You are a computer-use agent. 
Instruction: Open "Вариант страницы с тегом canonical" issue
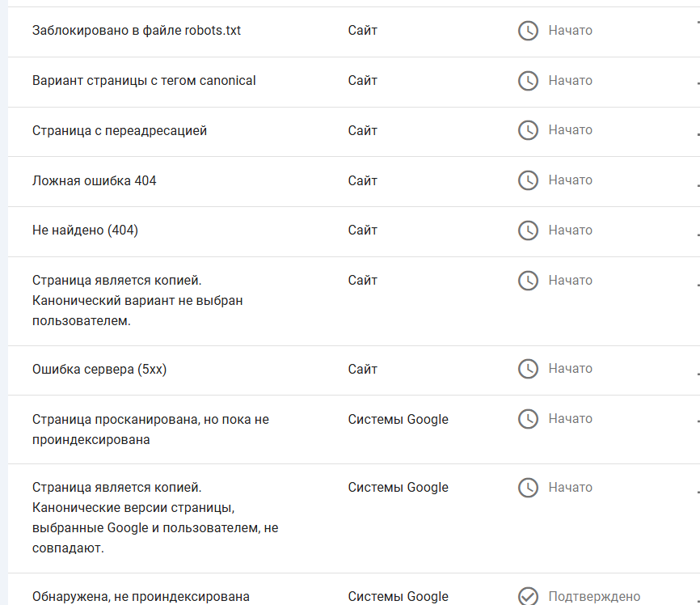coord(144,81)
